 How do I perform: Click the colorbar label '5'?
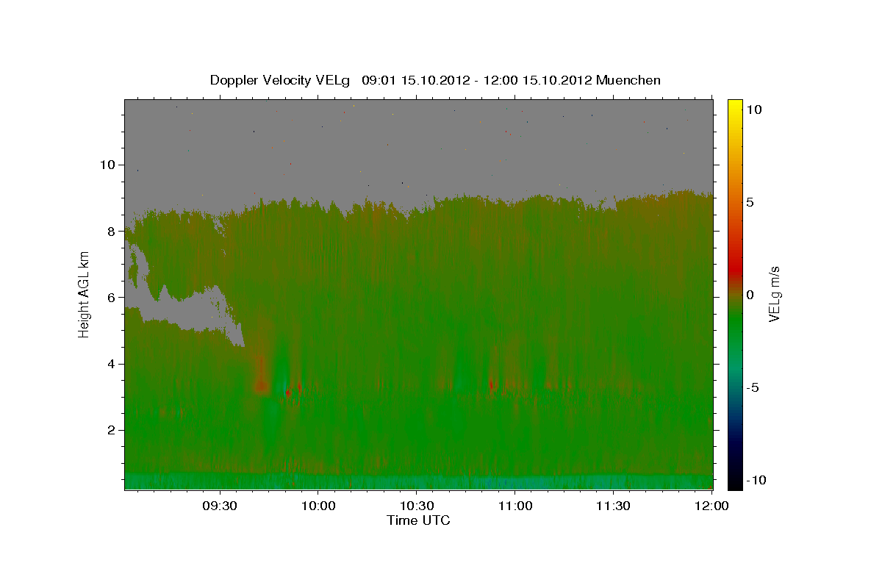[751, 202]
